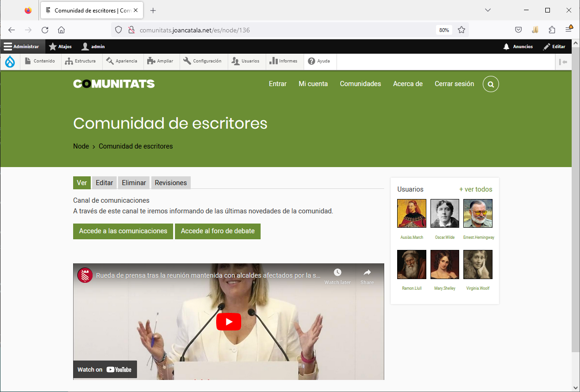
Task: Open Virginia.Woolf user portrait
Action: (478, 264)
